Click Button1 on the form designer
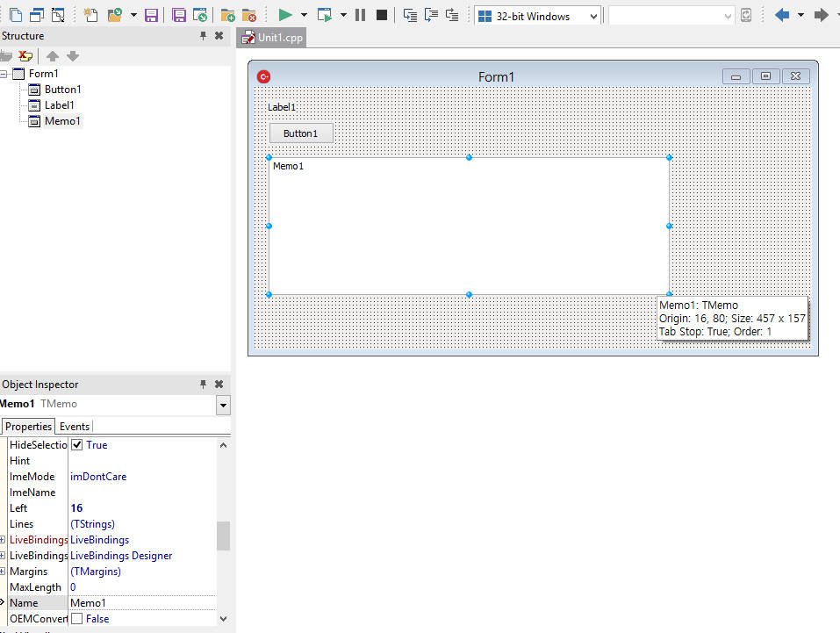 [x=300, y=133]
